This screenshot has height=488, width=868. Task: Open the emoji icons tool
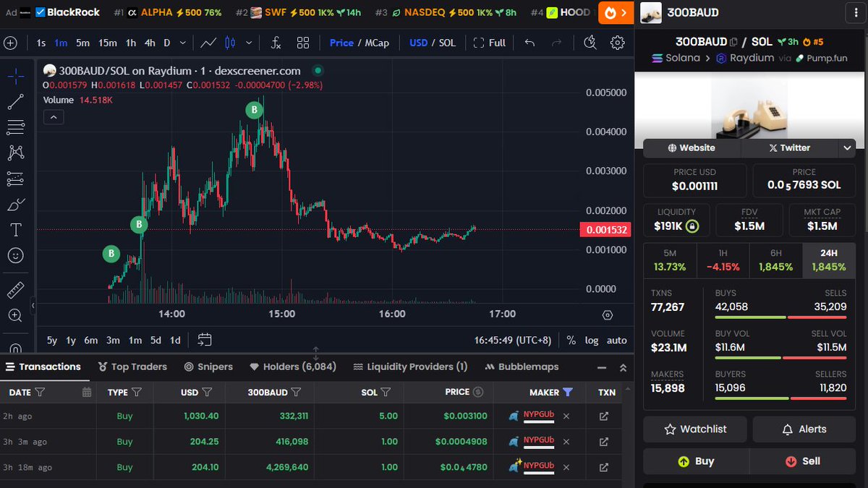pyautogui.click(x=15, y=255)
